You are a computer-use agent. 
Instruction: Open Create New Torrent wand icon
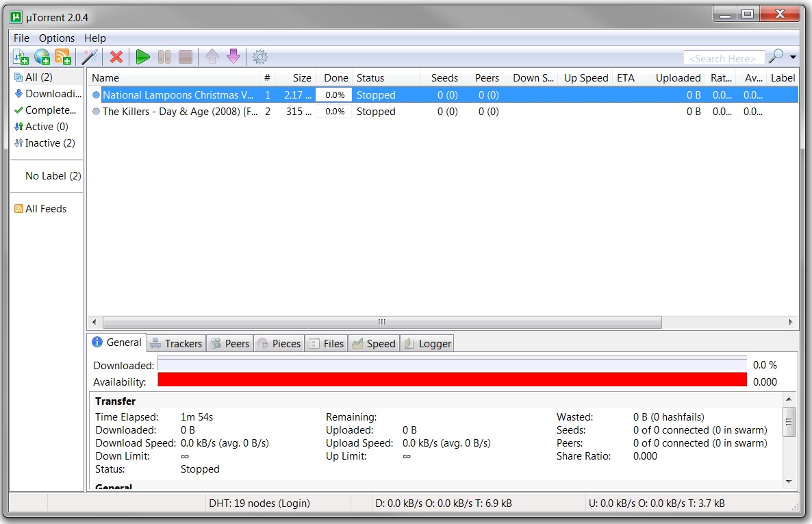point(90,56)
